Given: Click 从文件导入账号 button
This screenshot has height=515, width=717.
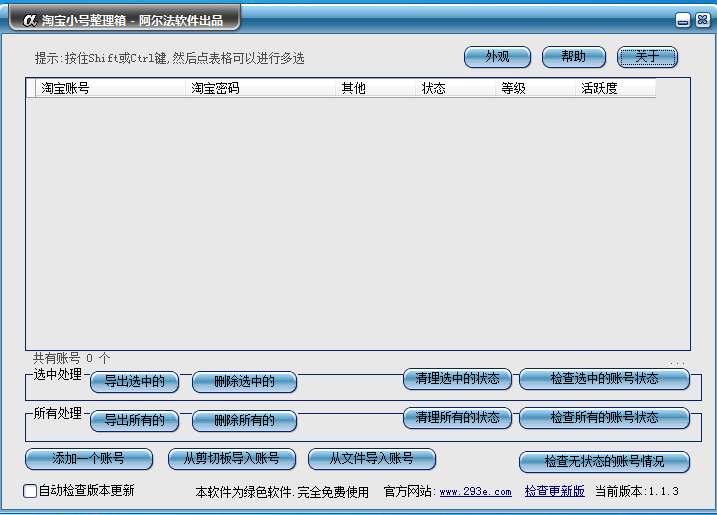Looking at the screenshot, I should point(372,459).
